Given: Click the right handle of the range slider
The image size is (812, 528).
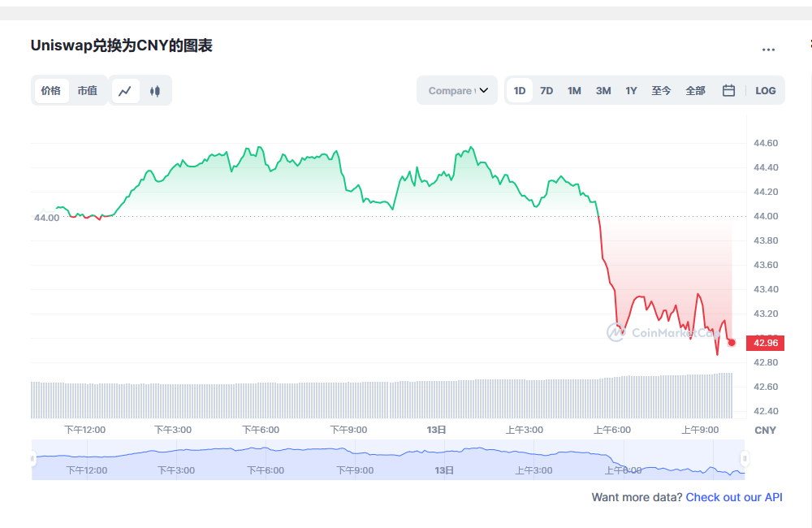Looking at the screenshot, I should [x=745, y=459].
